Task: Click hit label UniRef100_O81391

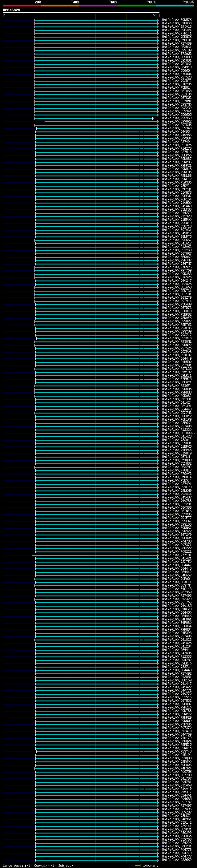Action: point(177,406)
